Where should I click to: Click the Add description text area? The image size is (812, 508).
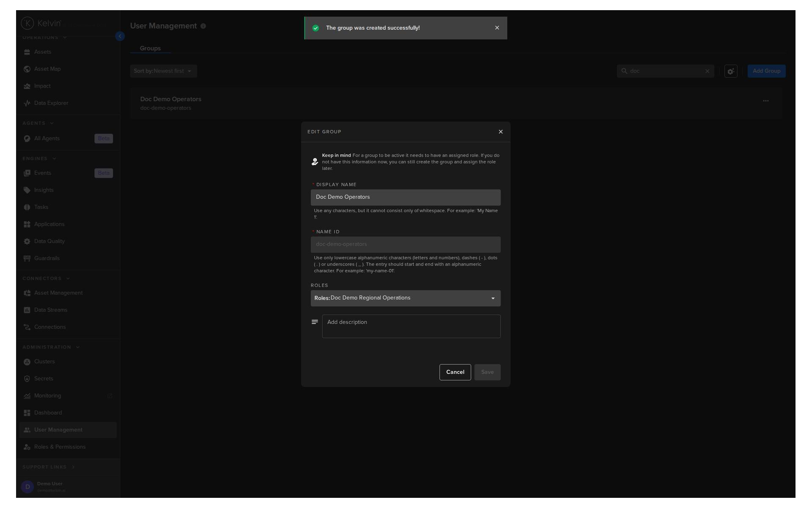(x=411, y=326)
